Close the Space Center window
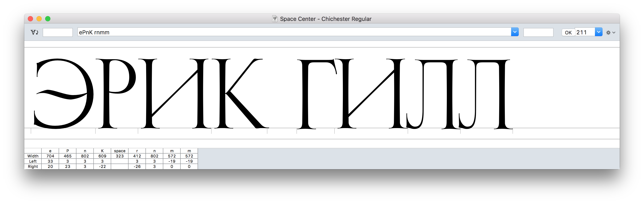The image size is (644, 204). (30, 19)
